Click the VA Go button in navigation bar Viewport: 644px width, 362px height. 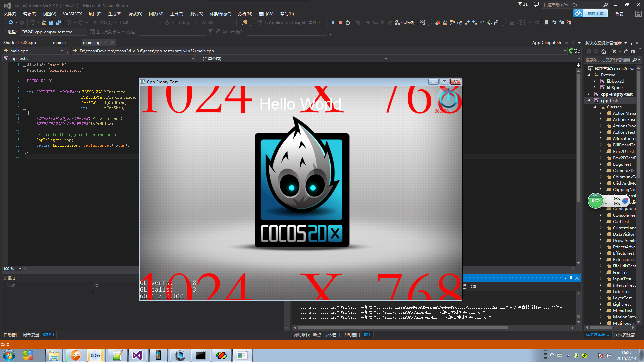(575, 51)
